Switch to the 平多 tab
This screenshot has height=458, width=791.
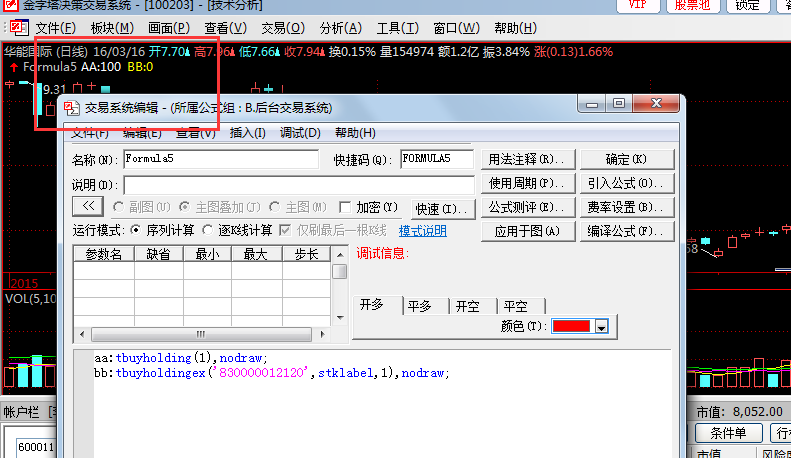(x=421, y=306)
